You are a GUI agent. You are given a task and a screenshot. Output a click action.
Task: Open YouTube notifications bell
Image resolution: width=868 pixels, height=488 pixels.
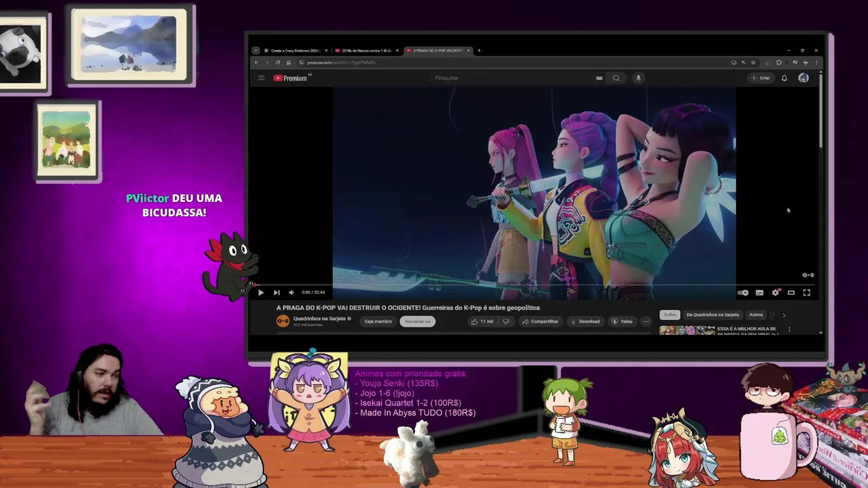click(x=785, y=78)
